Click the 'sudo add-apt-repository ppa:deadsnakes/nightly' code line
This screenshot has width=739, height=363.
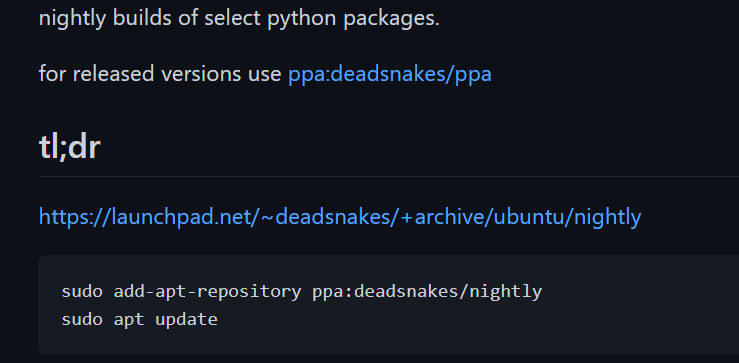302,291
